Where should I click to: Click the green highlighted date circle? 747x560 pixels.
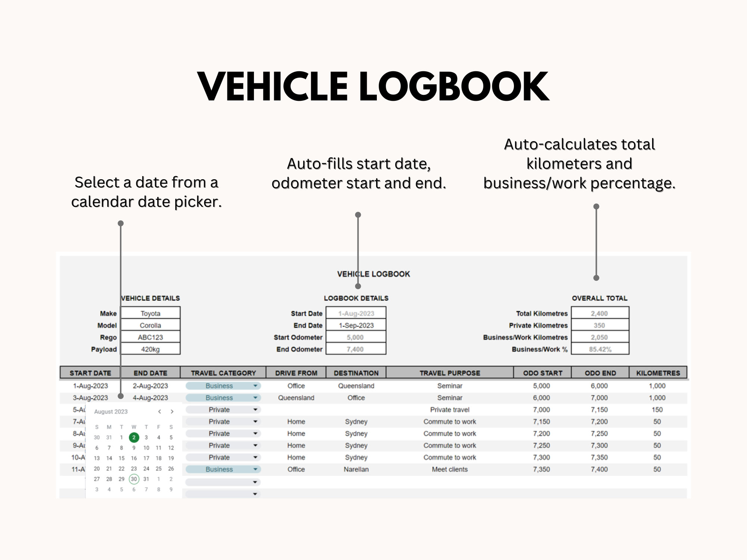(133, 437)
